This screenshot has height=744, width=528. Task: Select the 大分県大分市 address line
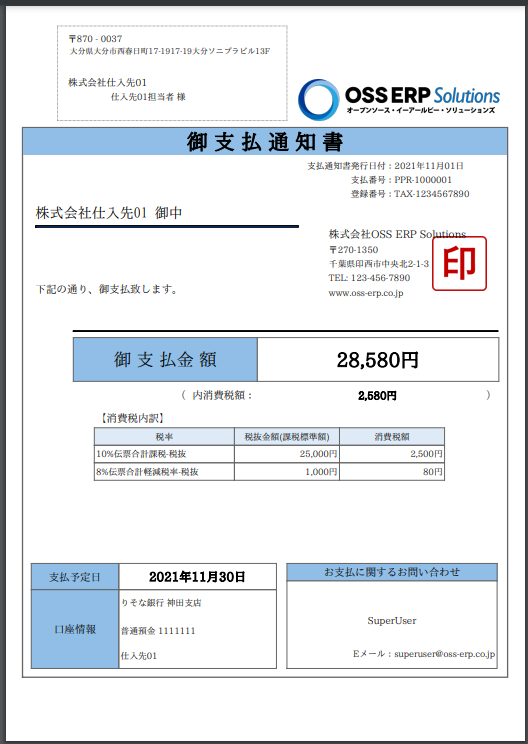tap(170, 51)
